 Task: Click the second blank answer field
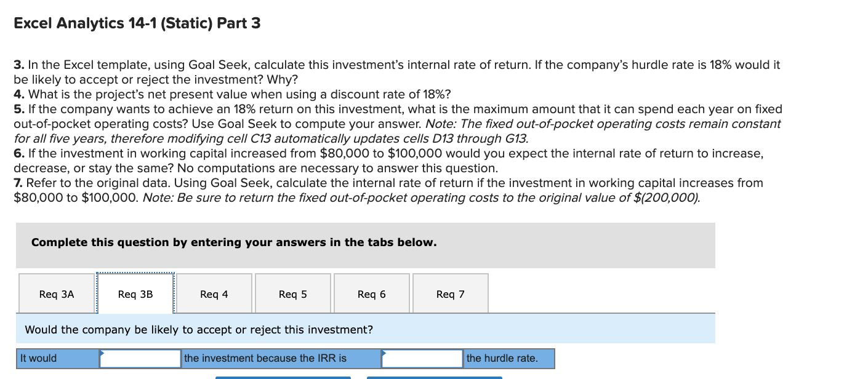[x=422, y=358]
